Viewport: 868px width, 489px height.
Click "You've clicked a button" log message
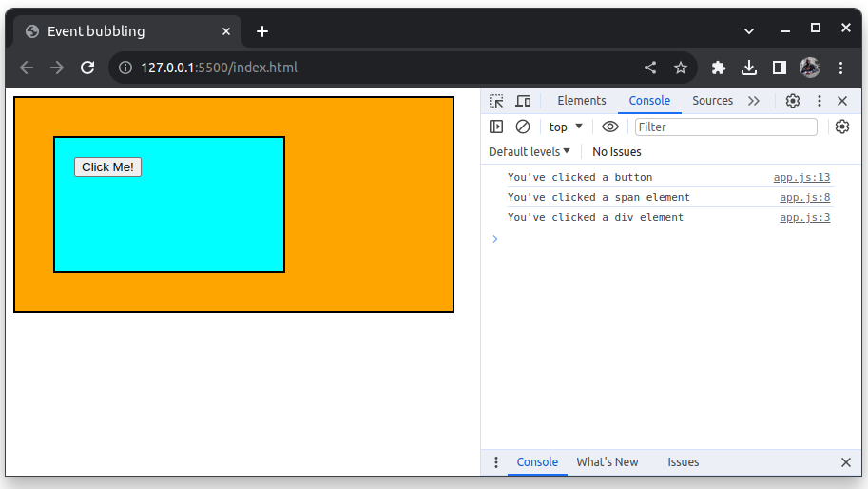pos(580,177)
